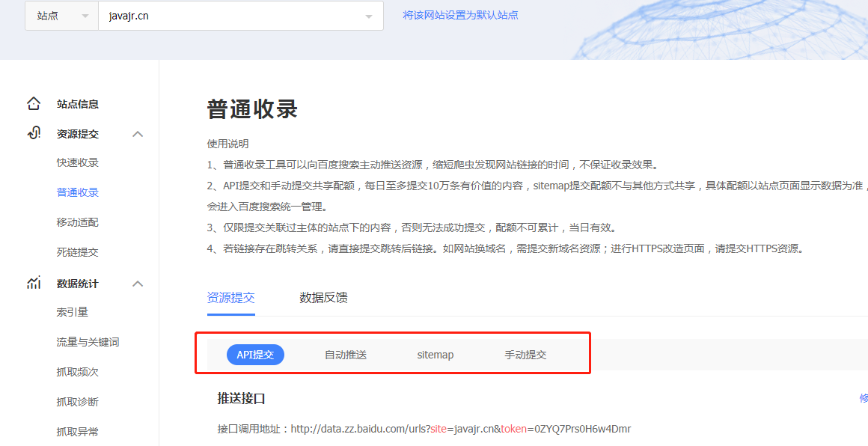Click the home icon next to 站点信息
The image size is (868, 446).
point(34,103)
